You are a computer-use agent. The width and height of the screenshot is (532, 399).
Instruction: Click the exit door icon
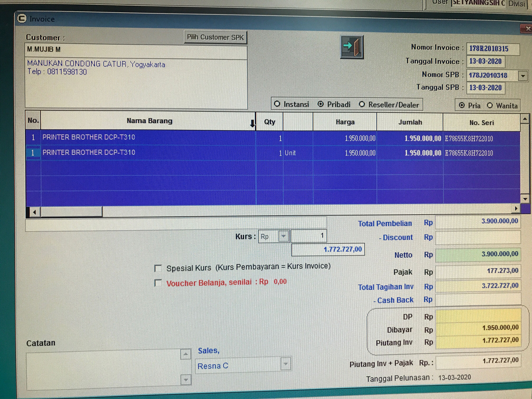point(352,47)
